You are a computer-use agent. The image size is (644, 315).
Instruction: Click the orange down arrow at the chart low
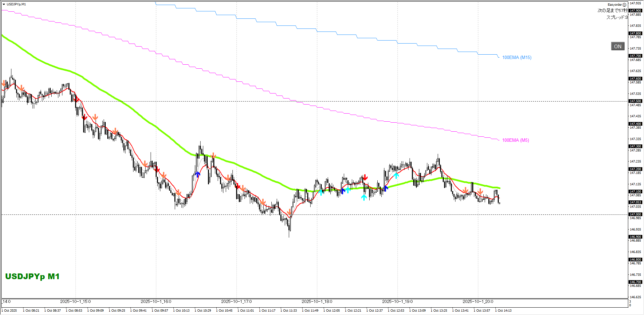click(x=289, y=212)
